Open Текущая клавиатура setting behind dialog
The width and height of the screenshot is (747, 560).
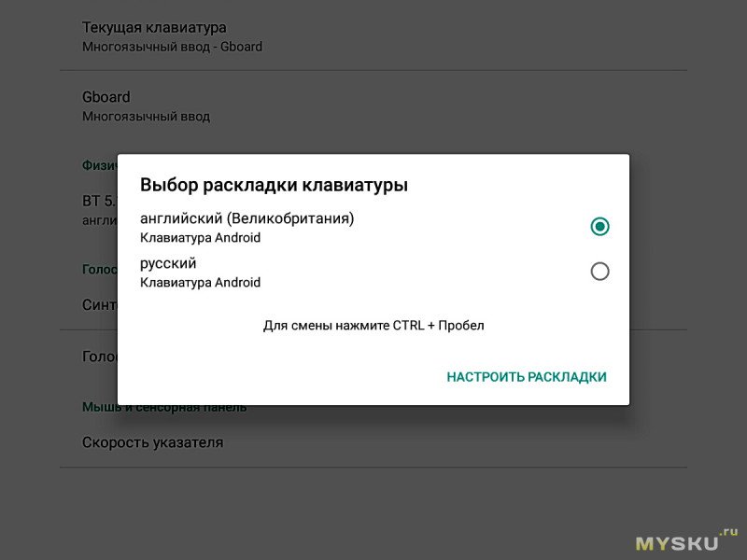[x=373, y=36]
